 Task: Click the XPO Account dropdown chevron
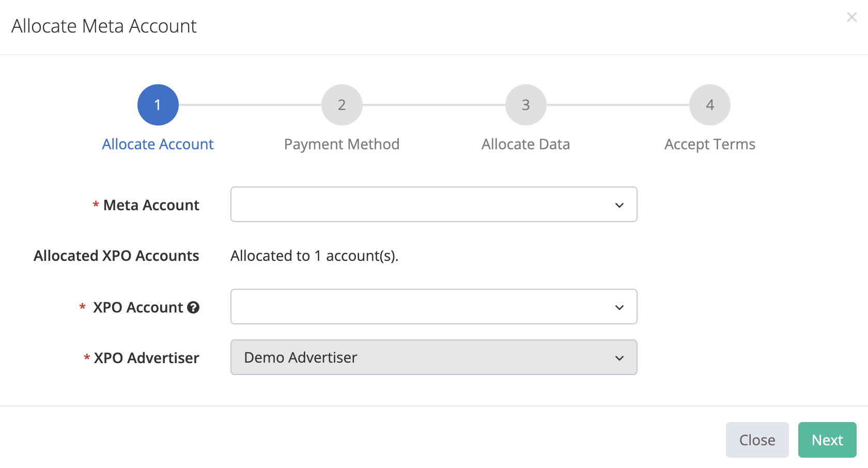click(619, 307)
